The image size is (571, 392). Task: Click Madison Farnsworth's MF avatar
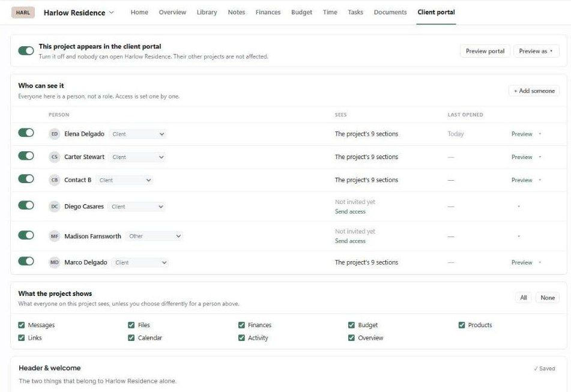54,236
